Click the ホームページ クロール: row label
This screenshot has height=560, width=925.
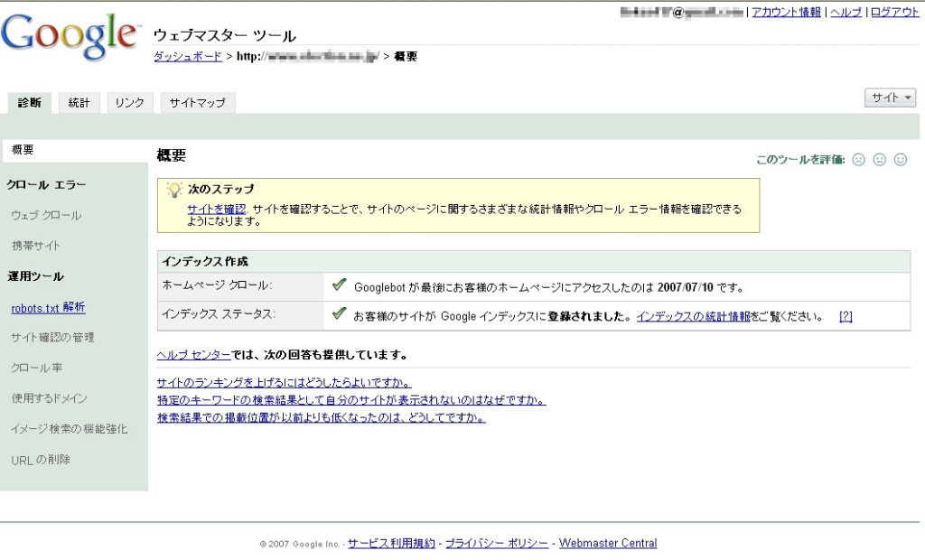pyautogui.click(x=217, y=285)
